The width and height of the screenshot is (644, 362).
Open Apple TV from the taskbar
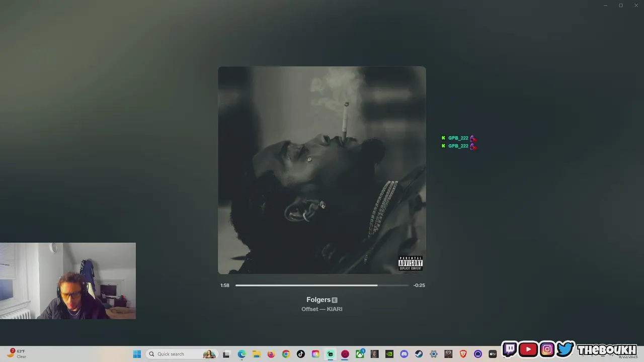coord(493,354)
